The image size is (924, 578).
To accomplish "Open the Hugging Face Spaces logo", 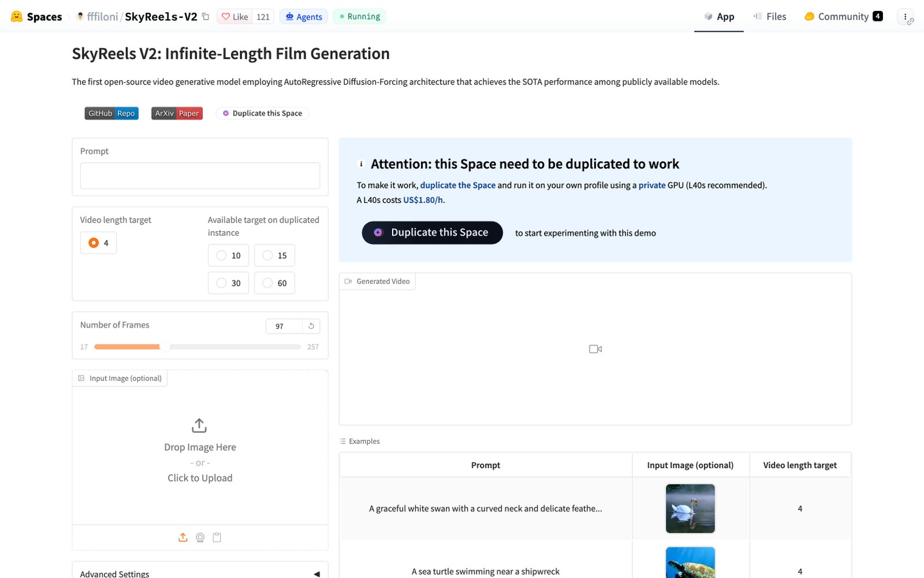I will 36,17.
